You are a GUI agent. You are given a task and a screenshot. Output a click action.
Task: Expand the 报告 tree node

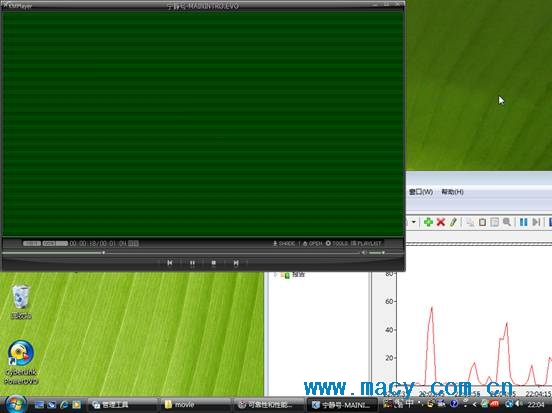pos(275,275)
